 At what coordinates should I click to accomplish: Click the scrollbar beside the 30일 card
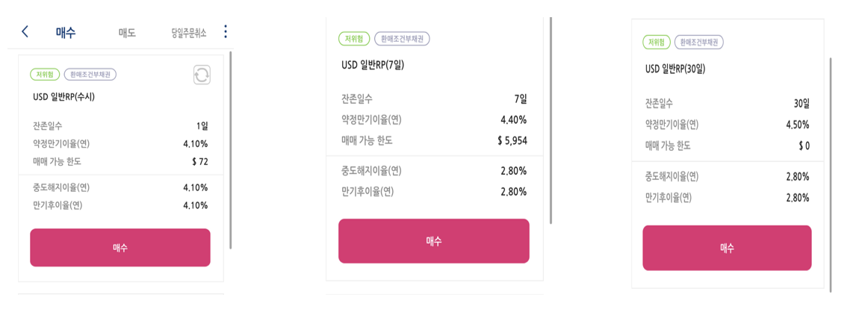[831, 173]
